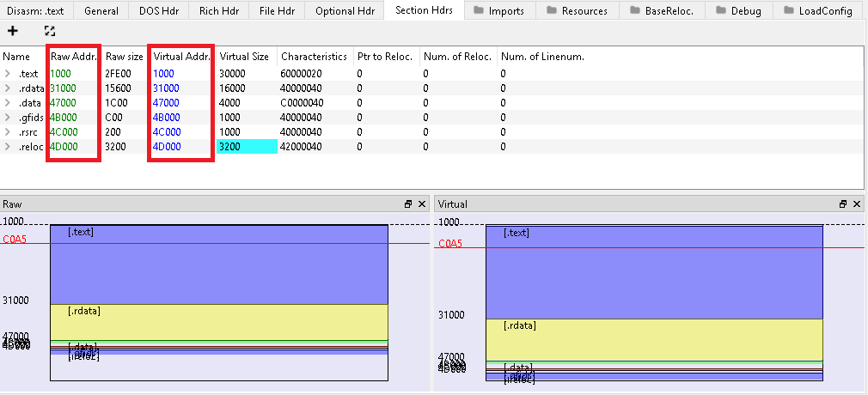Open the Resources tab
Image resolution: width=868 pixels, height=395 pixels.
(x=577, y=10)
